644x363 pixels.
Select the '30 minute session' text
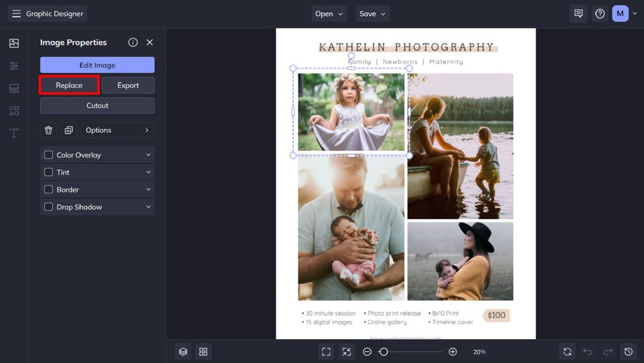(331, 313)
